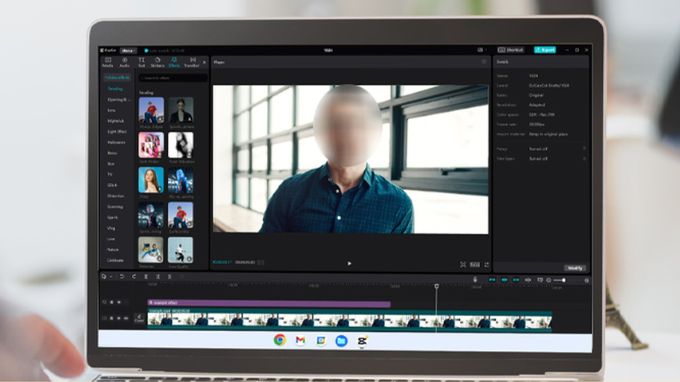Viewport: 680px width, 382px height.
Task: Click the preview zoom-fit icon
Action: coord(463,264)
